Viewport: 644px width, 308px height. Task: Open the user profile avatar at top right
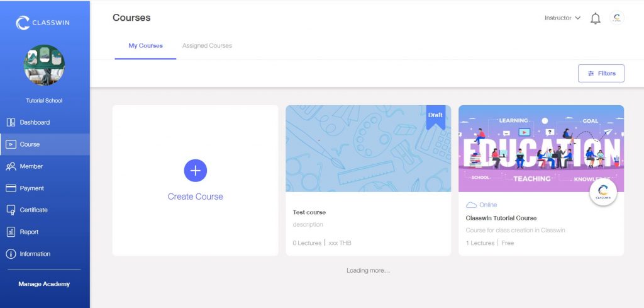(x=617, y=18)
